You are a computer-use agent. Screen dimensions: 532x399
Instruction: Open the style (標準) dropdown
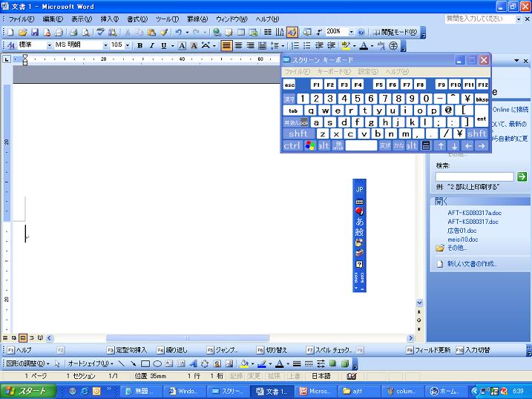tap(49, 45)
